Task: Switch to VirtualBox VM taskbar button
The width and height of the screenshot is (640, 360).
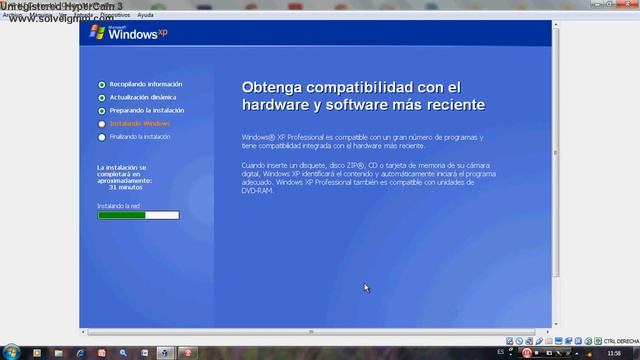Action: pos(165,353)
